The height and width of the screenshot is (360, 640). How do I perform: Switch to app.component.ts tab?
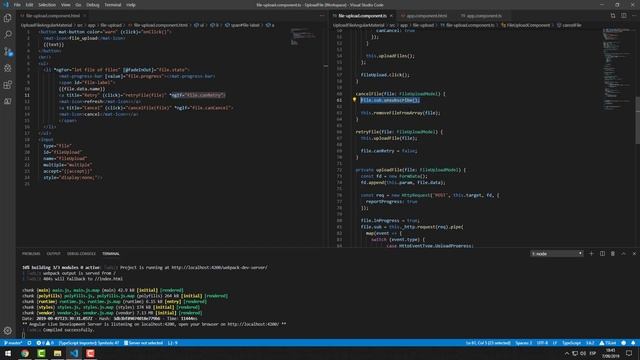coord(484,16)
